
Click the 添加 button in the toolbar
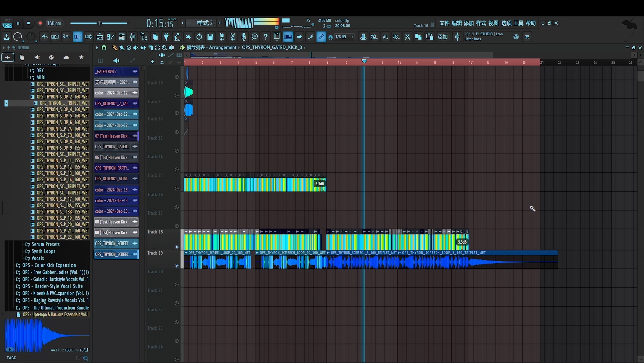(x=442, y=37)
